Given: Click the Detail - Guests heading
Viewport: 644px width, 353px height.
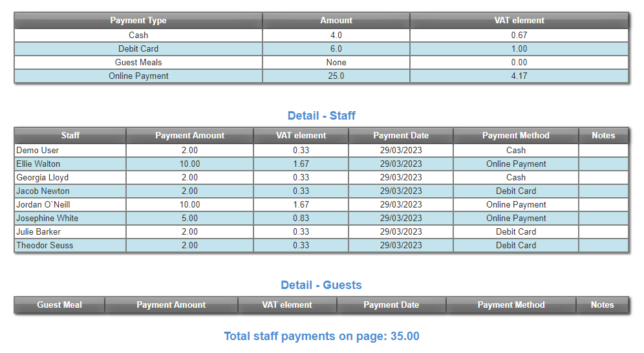Looking at the screenshot, I should tap(321, 285).
